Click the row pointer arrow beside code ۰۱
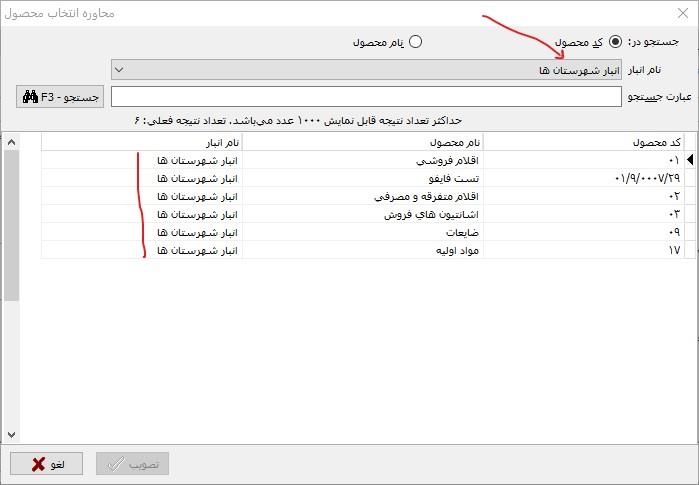Screen dimensions: 699x485 pyautogui.click(x=688, y=160)
